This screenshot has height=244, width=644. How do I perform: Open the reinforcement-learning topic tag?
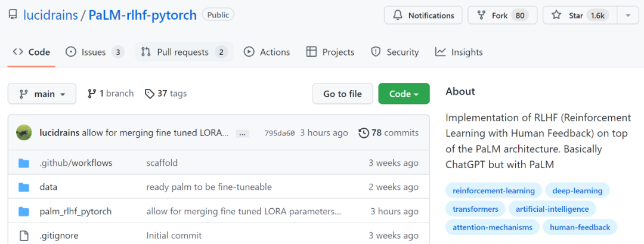click(493, 191)
